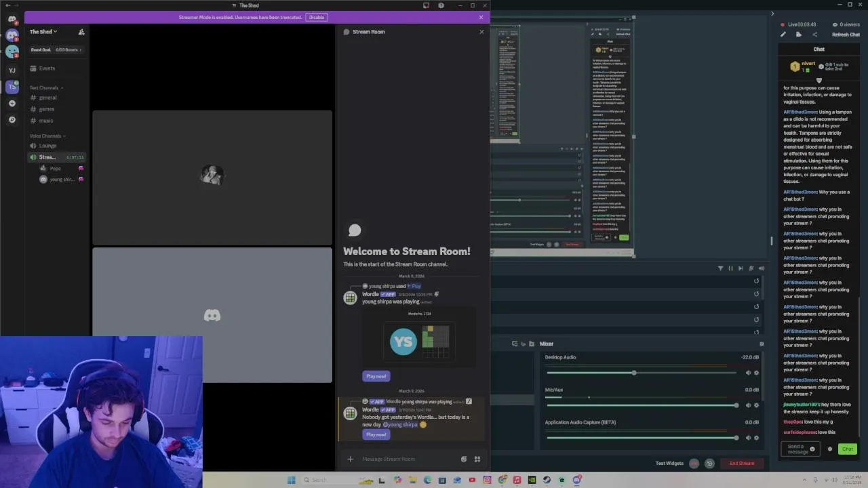Join the Lounge voice channel
868x488 pixels.
[47, 146]
